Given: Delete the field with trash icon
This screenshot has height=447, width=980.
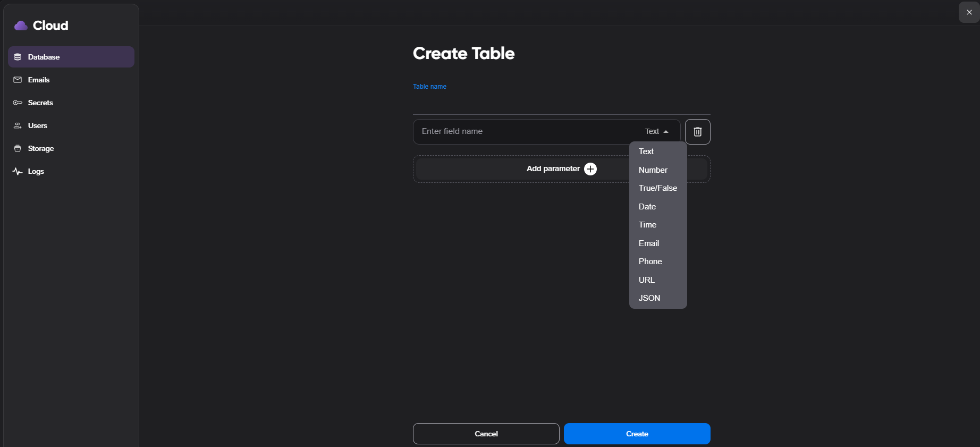Looking at the screenshot, I should coord(697,132).
